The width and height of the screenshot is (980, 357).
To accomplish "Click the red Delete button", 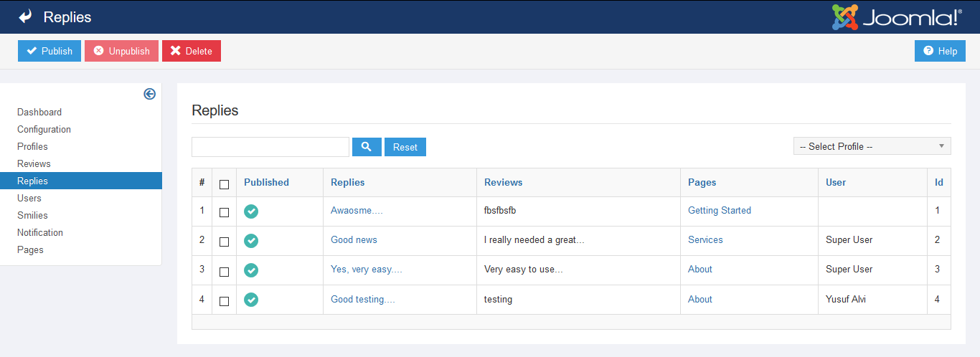I will click(192, 51).
